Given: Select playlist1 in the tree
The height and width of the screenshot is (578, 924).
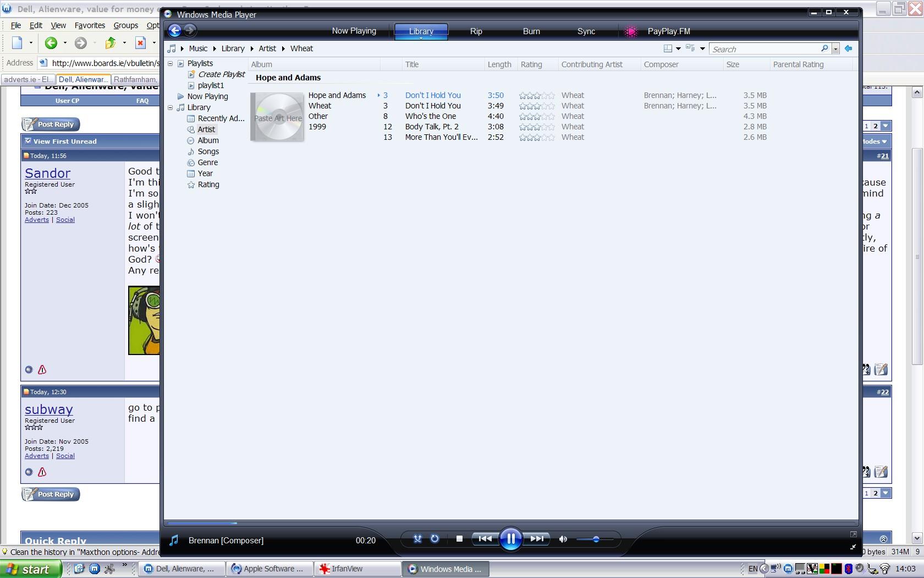Looking at the screenshot, I should (x=211, y=85).
